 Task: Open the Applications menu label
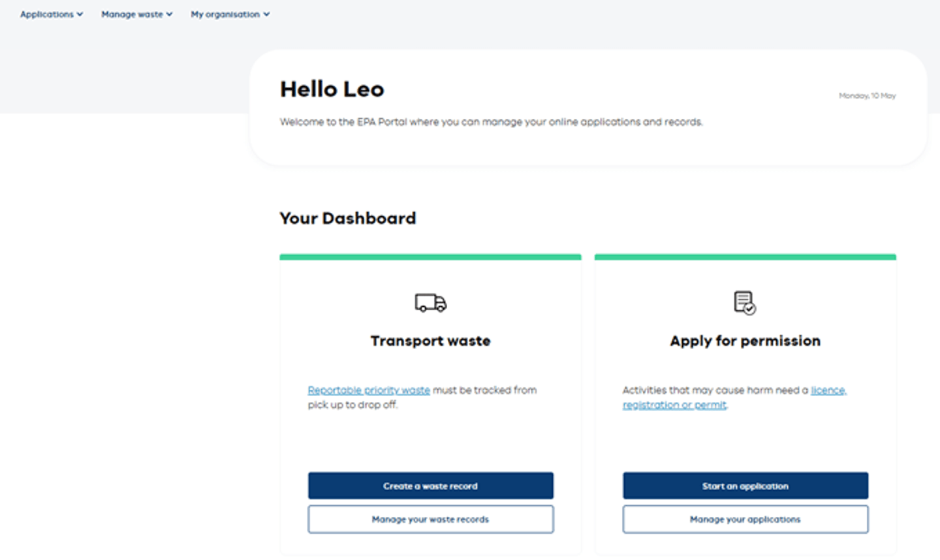(x=46, y=14)
